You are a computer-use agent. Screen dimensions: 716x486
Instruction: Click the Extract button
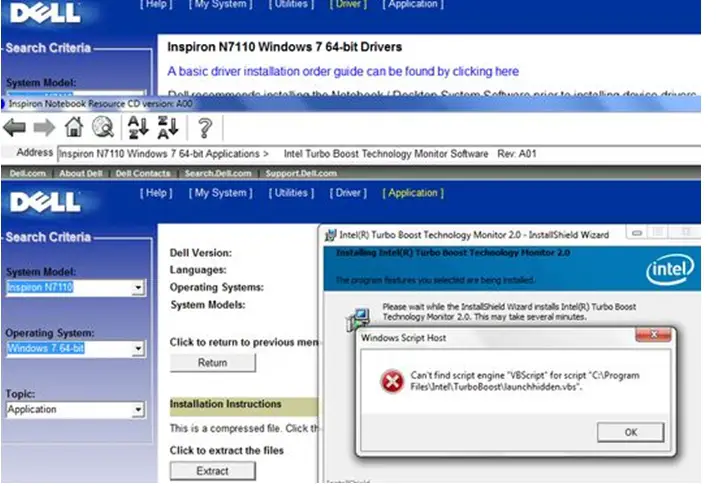[212, 471]
